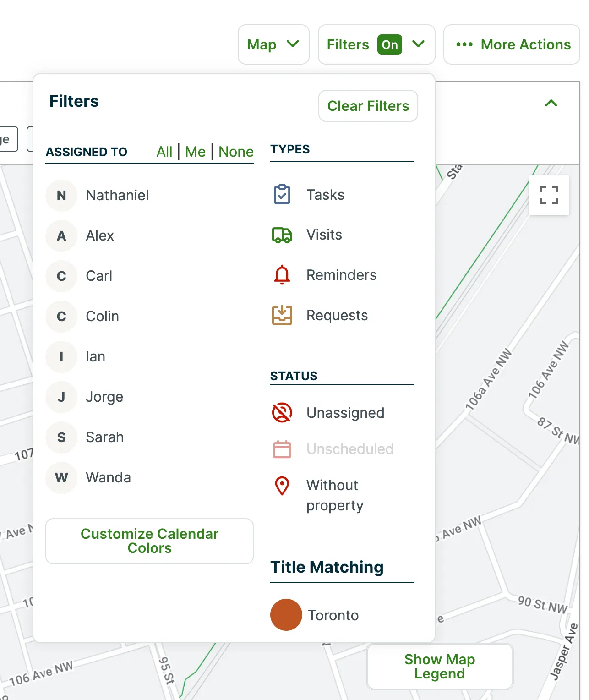Select Carl in the assignee list
The width and height of the screenshot is (589, 700).
pyautogui.click(x=99, y=276)
